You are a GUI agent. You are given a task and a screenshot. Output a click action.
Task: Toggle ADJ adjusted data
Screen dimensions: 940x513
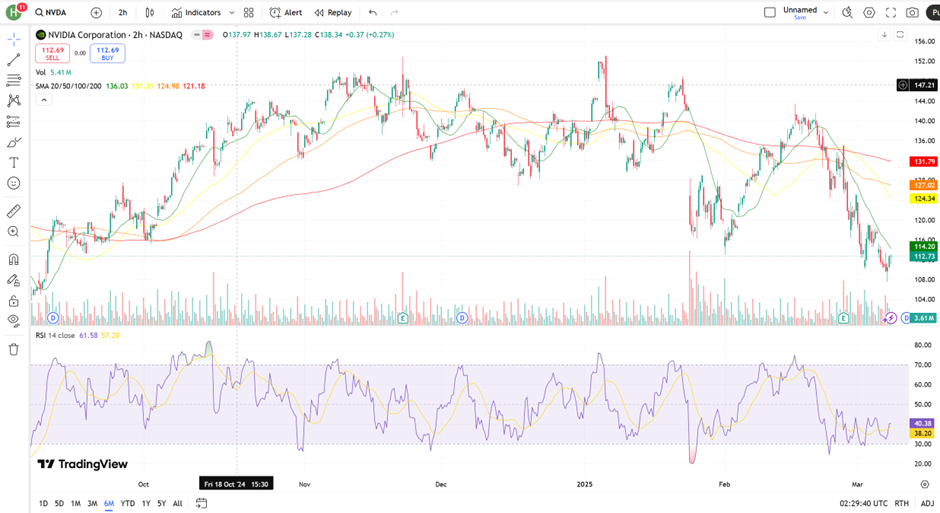tap(927, 503)
